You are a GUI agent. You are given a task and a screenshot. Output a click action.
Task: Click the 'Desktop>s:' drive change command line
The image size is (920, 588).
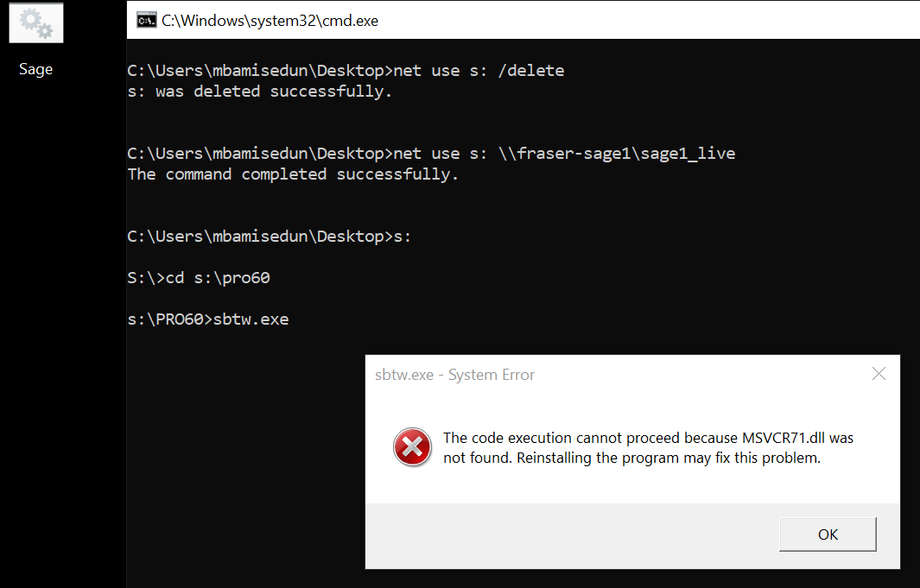point(270,237)
